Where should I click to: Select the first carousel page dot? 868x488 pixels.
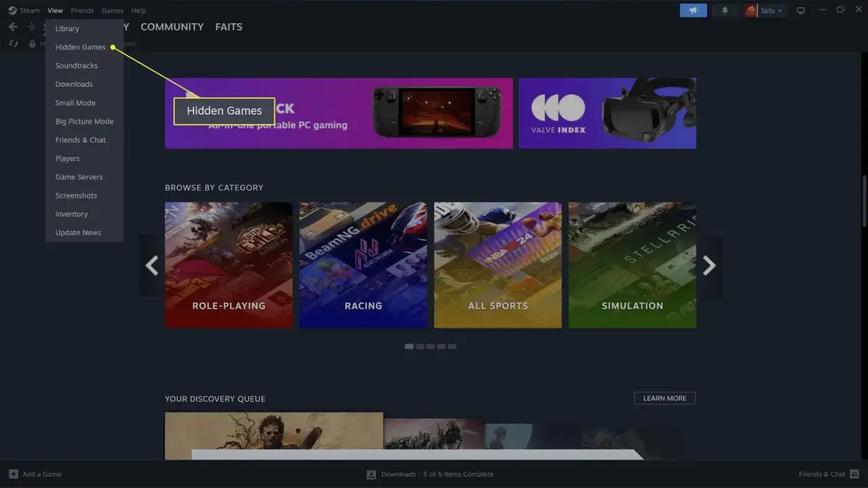pyautogui.click(x=409, y=346)
